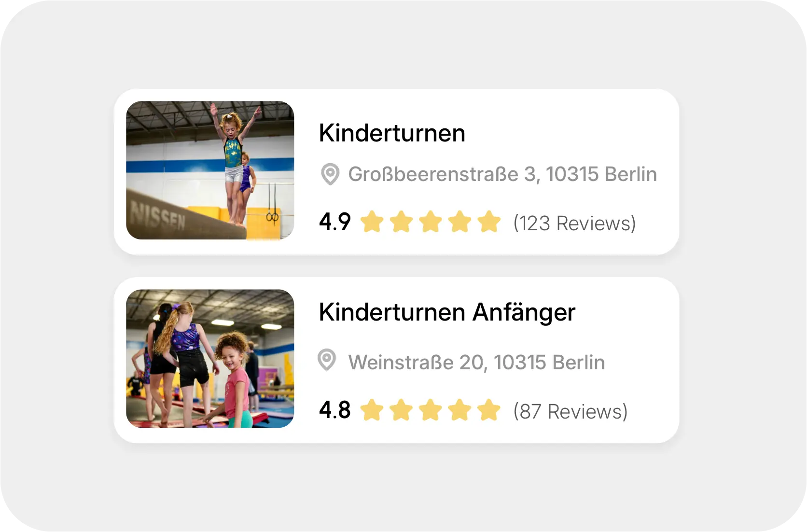The image size is (807, 532).
Task: Click the second star of the 4.8 rating
Action: coord(401,410)
